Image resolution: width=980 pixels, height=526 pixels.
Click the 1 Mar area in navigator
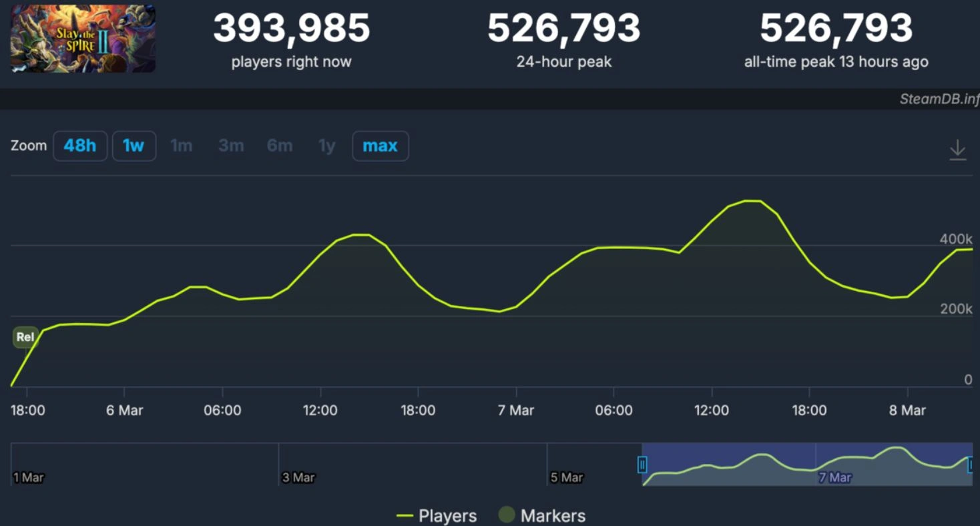coord(29,477)
